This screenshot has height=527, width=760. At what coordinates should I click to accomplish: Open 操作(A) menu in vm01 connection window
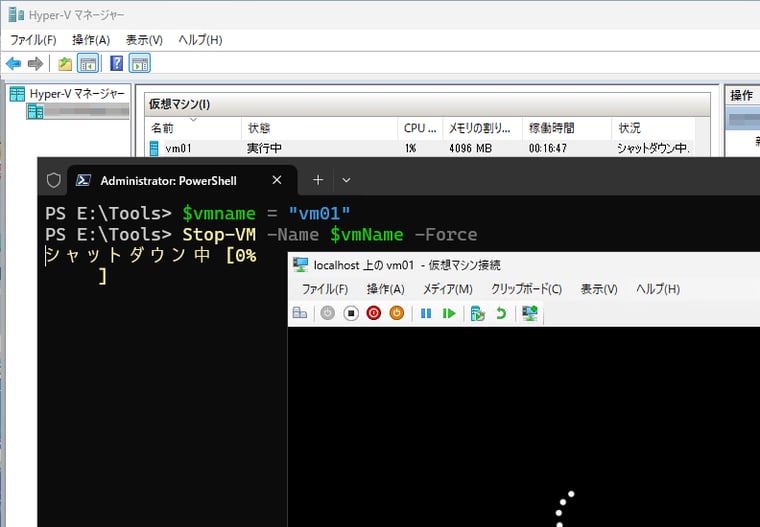[x=385, y=289]
